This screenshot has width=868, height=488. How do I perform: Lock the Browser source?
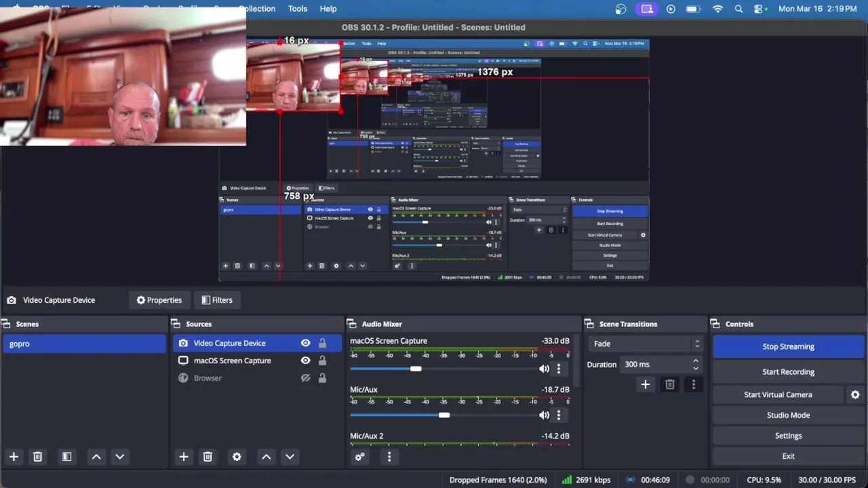[323, 378]
